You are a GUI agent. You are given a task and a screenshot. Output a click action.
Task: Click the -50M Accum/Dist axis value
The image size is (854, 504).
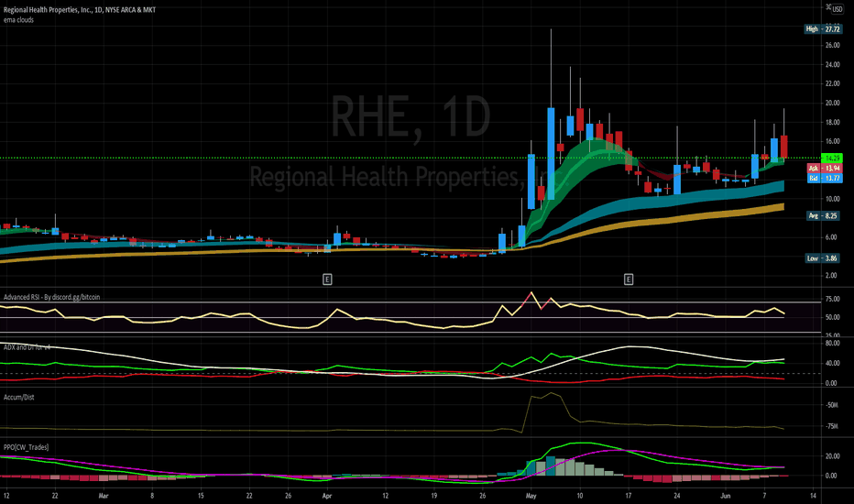click(x=831, y=405)
